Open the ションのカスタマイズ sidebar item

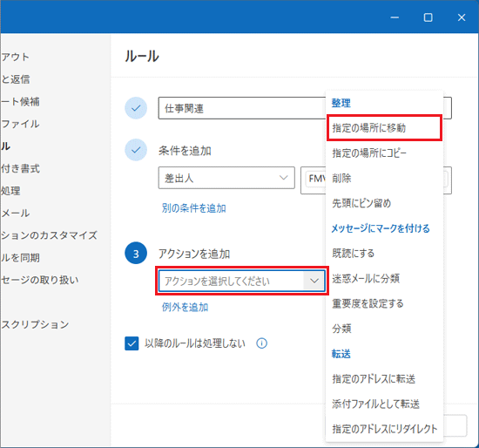(x=49, y=235)
